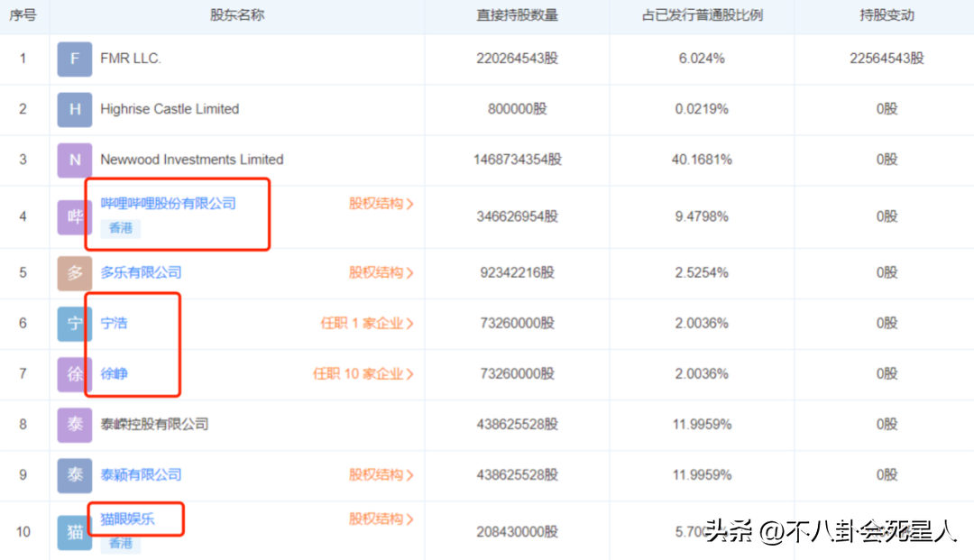The width and height of the screenshot is (974, 560).
Task: Click the H avatar beside Highrise Castle Limited
Action: [x=75, y=110]
